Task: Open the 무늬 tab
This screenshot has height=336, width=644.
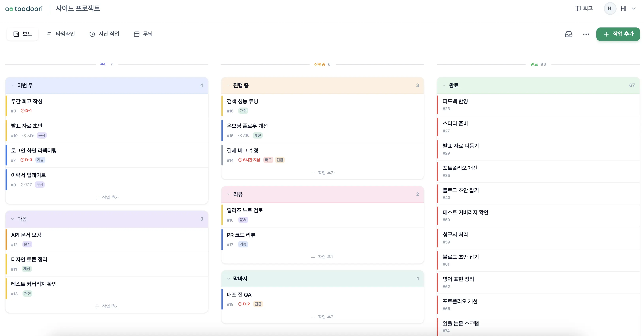Action: click(x=143, y=34)
